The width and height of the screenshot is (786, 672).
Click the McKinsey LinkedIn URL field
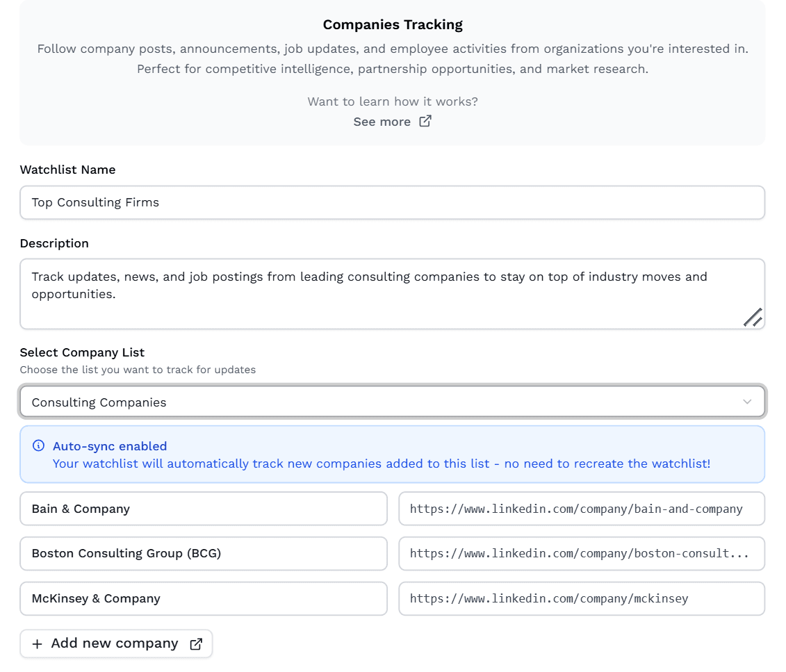click(x=582, y=598)
